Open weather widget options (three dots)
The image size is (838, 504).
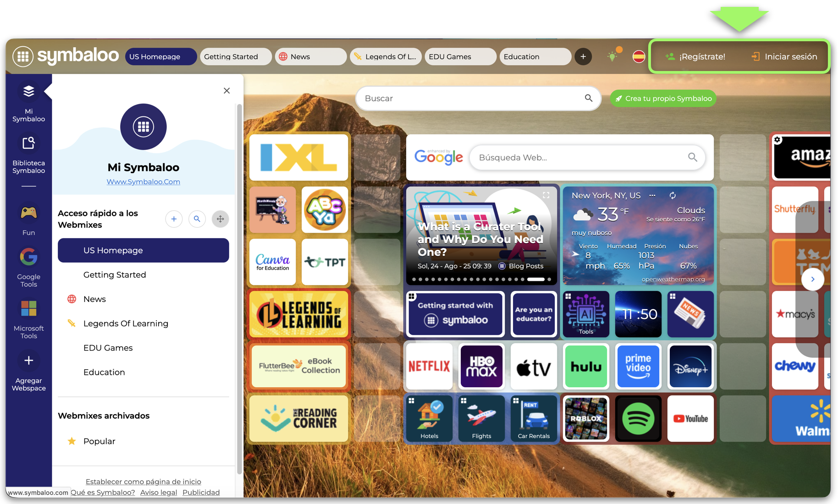[x=652, y=196]
